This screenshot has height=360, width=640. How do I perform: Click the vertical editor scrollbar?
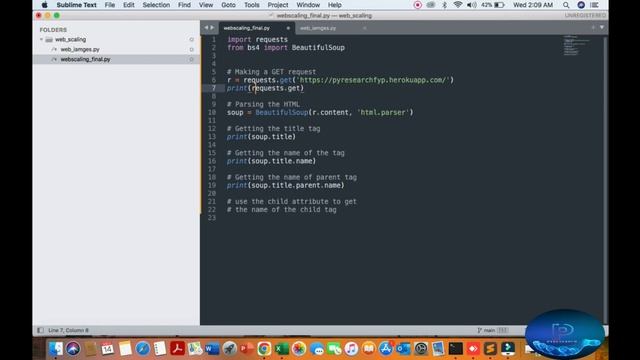tap(605, 180)
